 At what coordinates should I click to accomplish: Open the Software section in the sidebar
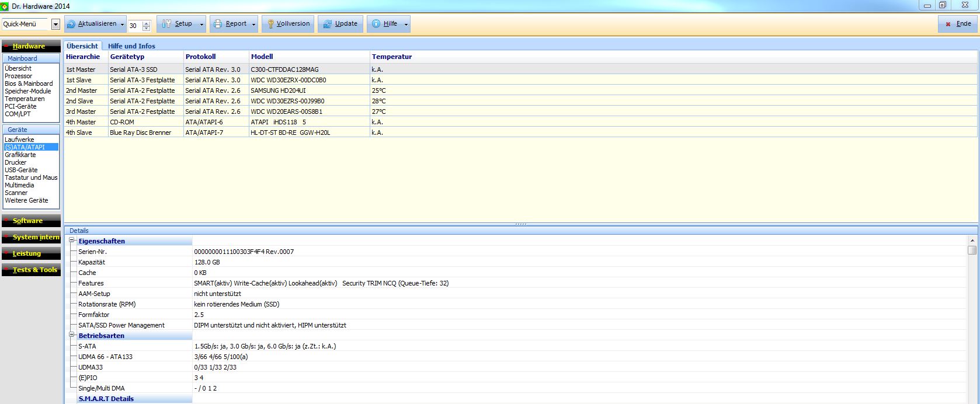pyautogui.click(x=31, y=221)
